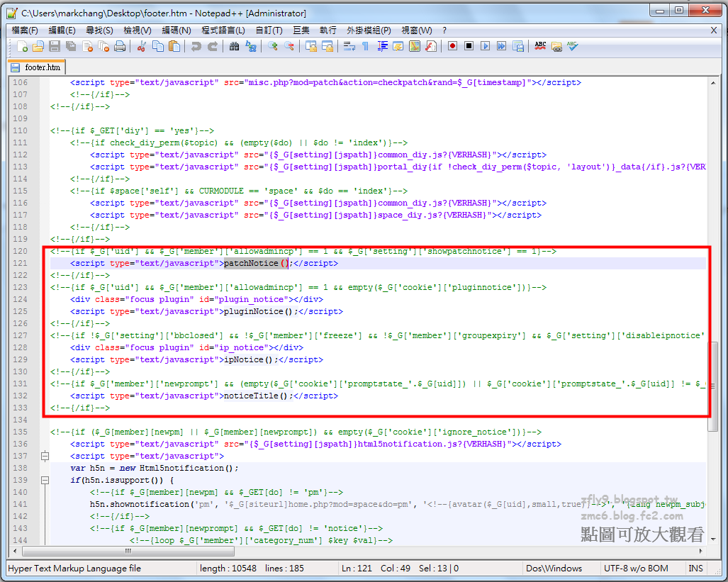This screenshot has height=582, width=728.
Task: Click the vertical scrollbar thumb
Action: (712, 386)
